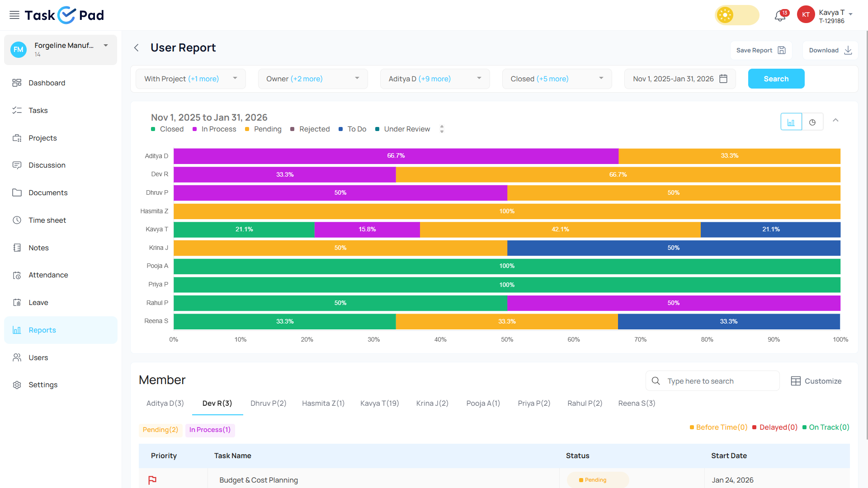The height and width of the screenshot is (488, 868).
Task: Select the Reena S(3) member tab
Action: (637, 403)
